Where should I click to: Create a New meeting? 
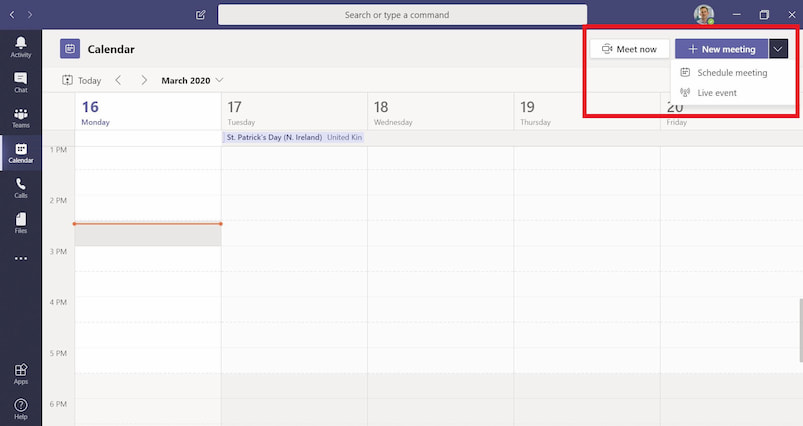(x=722, y=49)
